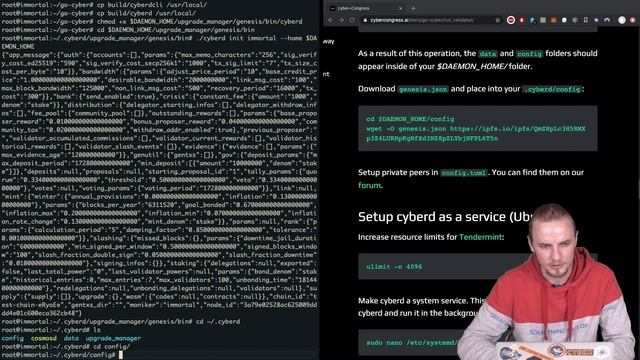Click the .cyberd/config inline code
Screen dimensions: 640x360
552,89
